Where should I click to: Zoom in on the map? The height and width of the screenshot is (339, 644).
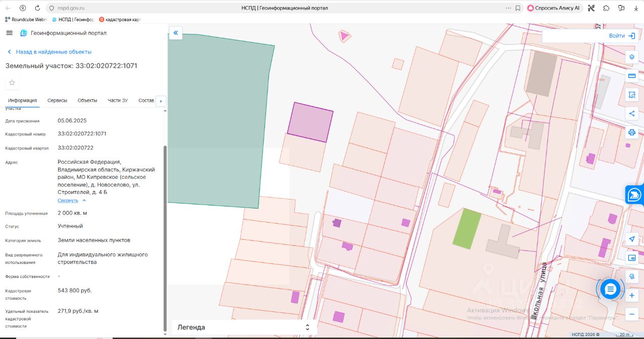tap(632, 296)
